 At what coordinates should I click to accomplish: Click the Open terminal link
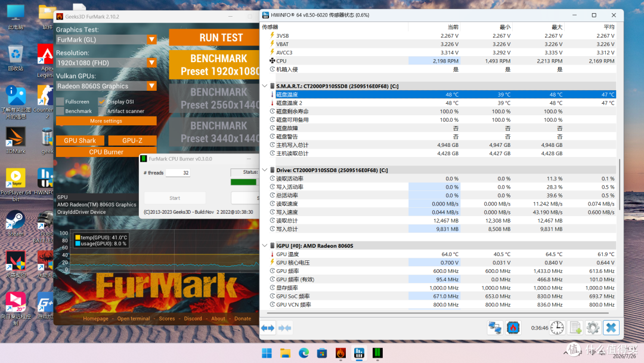tap(134, 319)
